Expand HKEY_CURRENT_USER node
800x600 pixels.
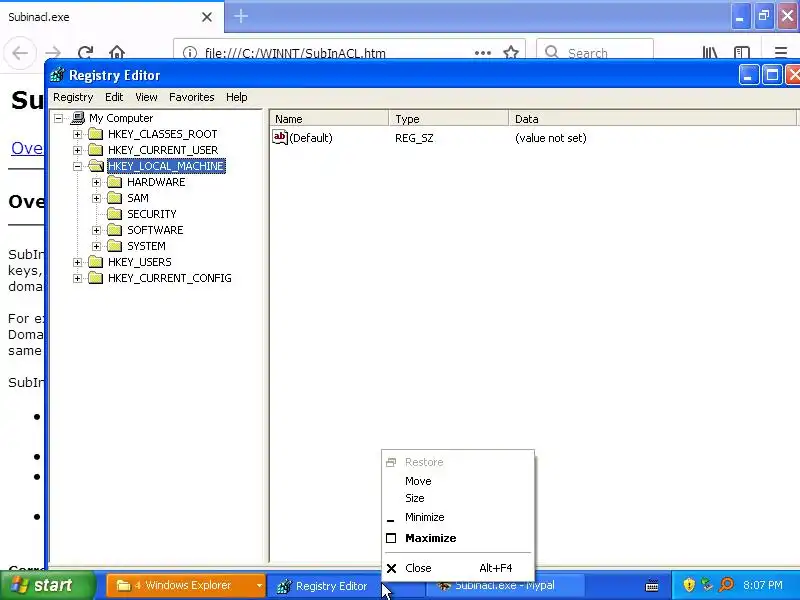click(x=78, y=150)
